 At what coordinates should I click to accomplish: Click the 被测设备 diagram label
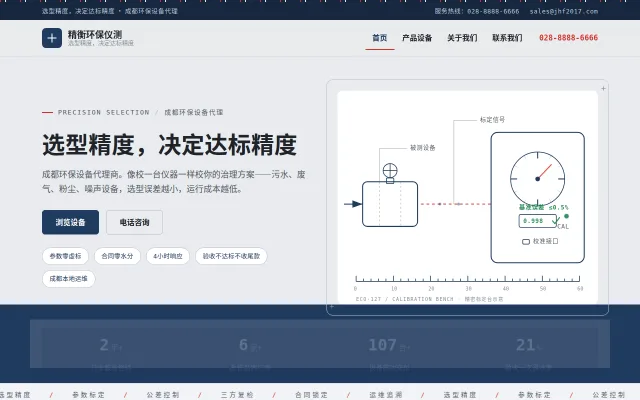[422, 148]
